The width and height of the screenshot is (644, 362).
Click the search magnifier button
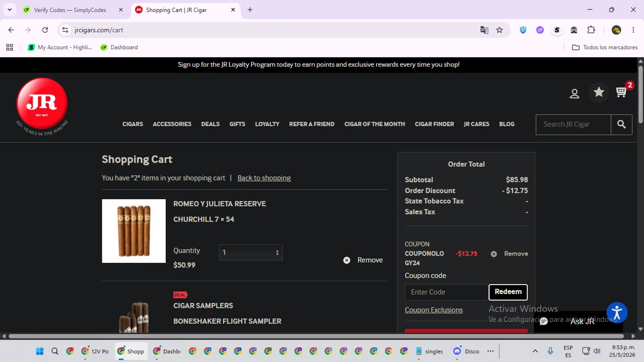pyautogui.click(x=621, y=125)
